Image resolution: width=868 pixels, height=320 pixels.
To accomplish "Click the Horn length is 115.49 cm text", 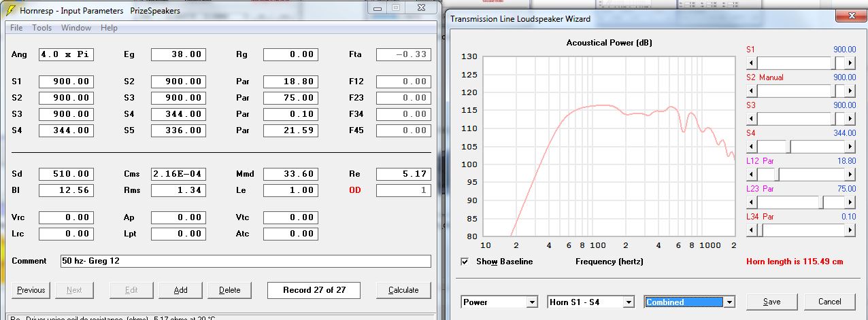I will 795,262.
